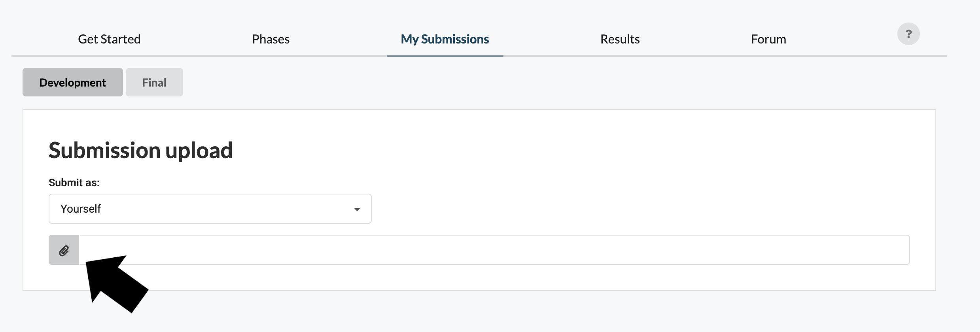Open the Phases tab
The width and height of the screenshot is (980, 332).
coord(271,39)
